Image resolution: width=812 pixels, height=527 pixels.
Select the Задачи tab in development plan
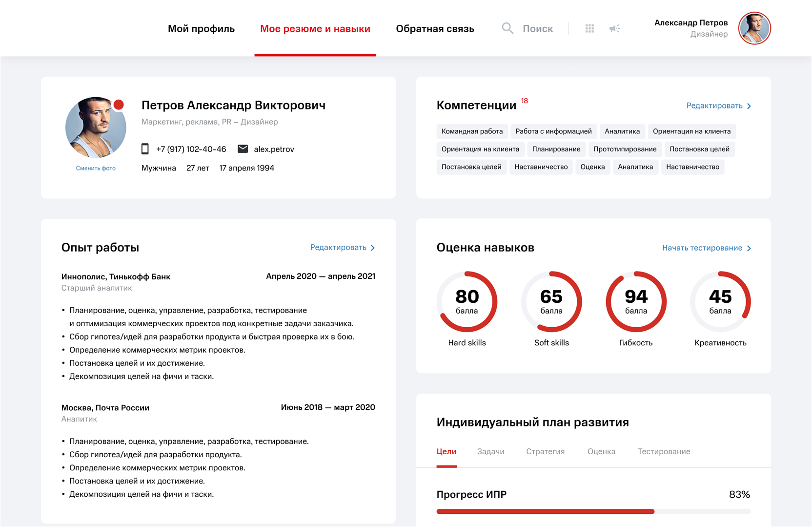click(x=490, y=452)
